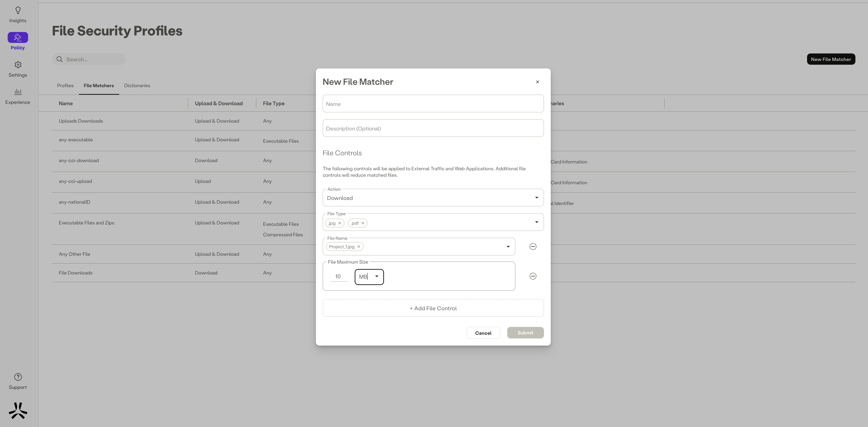Switch to the Dictionaries tab
Viewport: 868px width, 427px height.
(x=137, y=85)
